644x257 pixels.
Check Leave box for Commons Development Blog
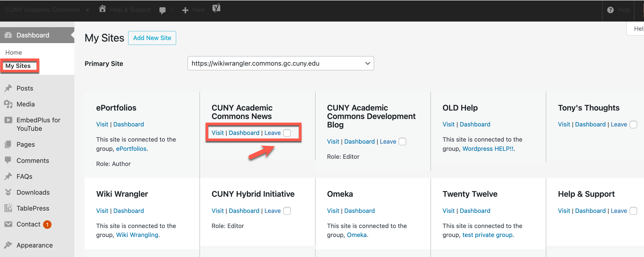tap(402, 142)
